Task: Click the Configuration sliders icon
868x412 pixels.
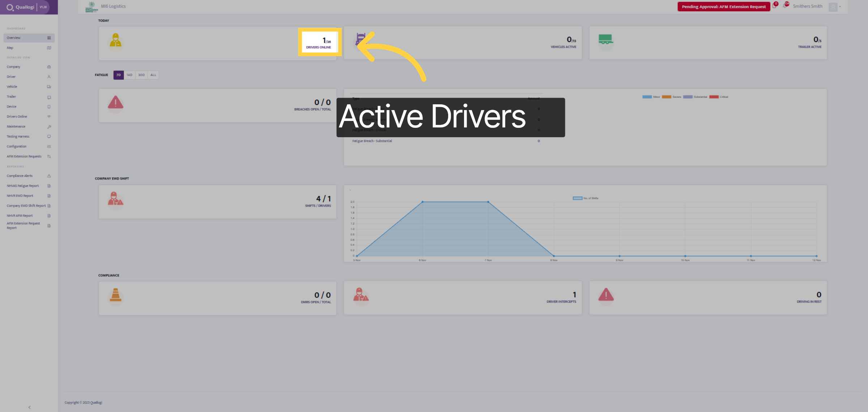Action: (49, 147)
